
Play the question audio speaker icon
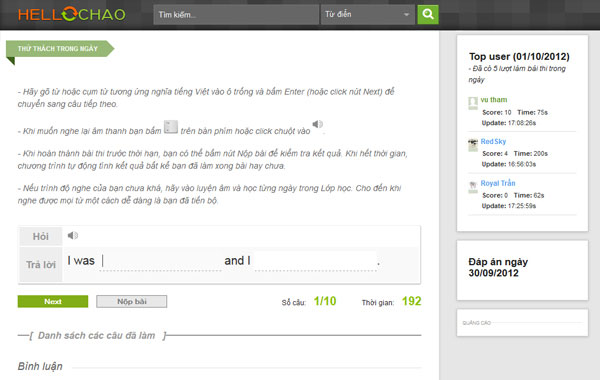pyautogui.click(x=73, y=235)
